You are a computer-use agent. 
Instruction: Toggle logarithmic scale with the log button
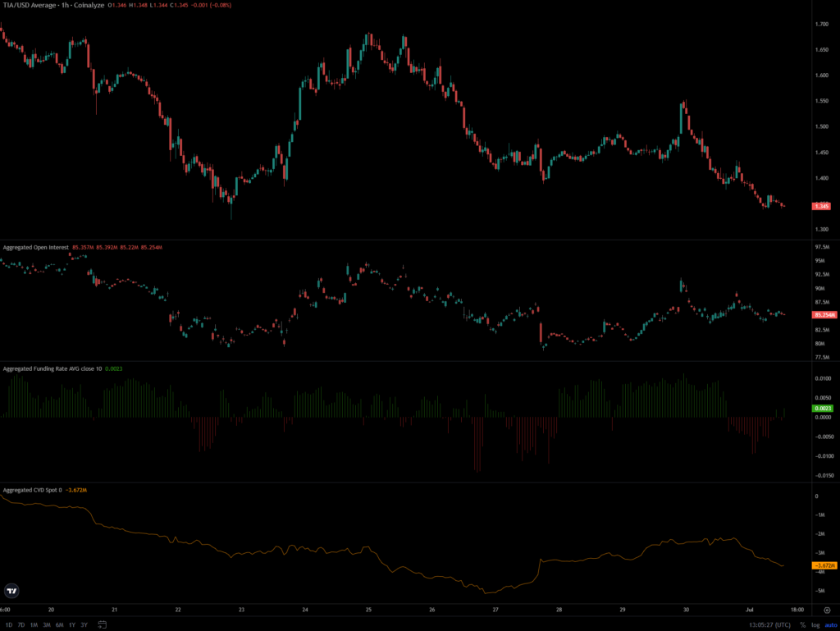(815, 624)
